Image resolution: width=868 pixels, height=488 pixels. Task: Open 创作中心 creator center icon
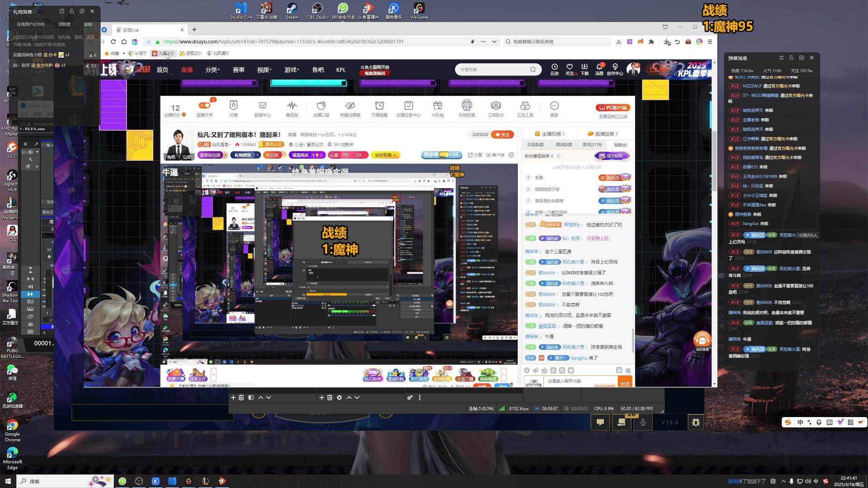pos(615,69)
